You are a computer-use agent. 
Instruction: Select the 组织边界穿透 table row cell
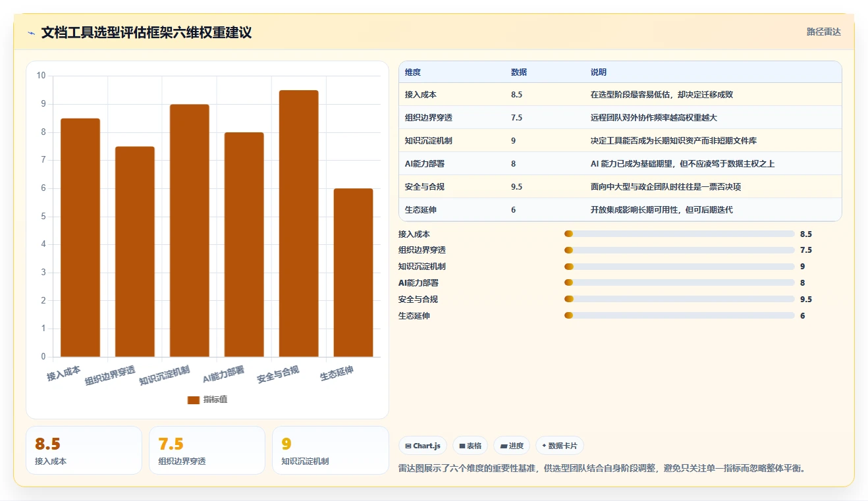429,118
